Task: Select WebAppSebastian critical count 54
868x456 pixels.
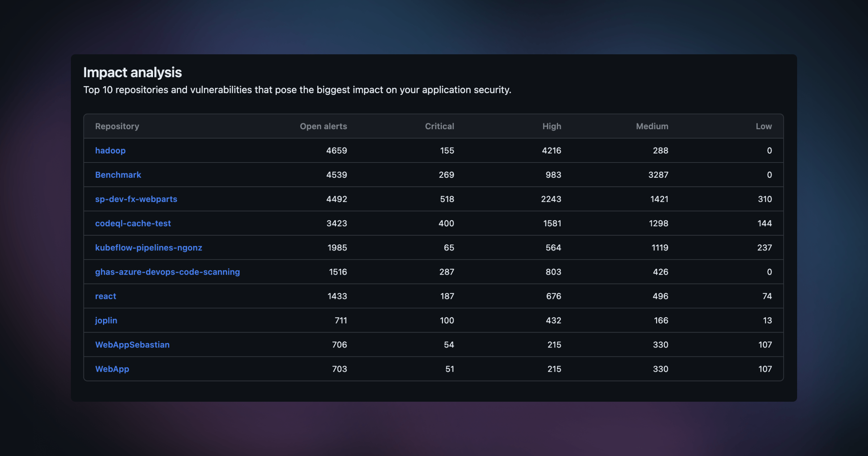Action: [449, 345]
